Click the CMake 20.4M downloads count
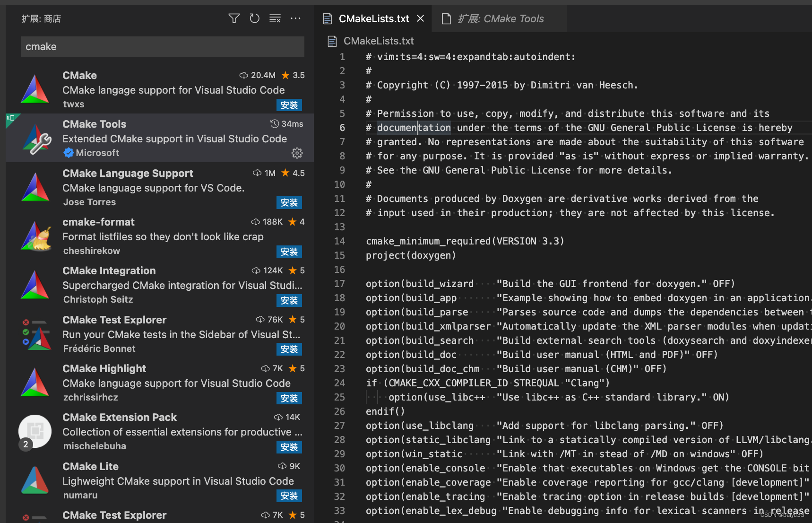Image resolution: width=812 pixels, height=523 pixels. (258, 75)
